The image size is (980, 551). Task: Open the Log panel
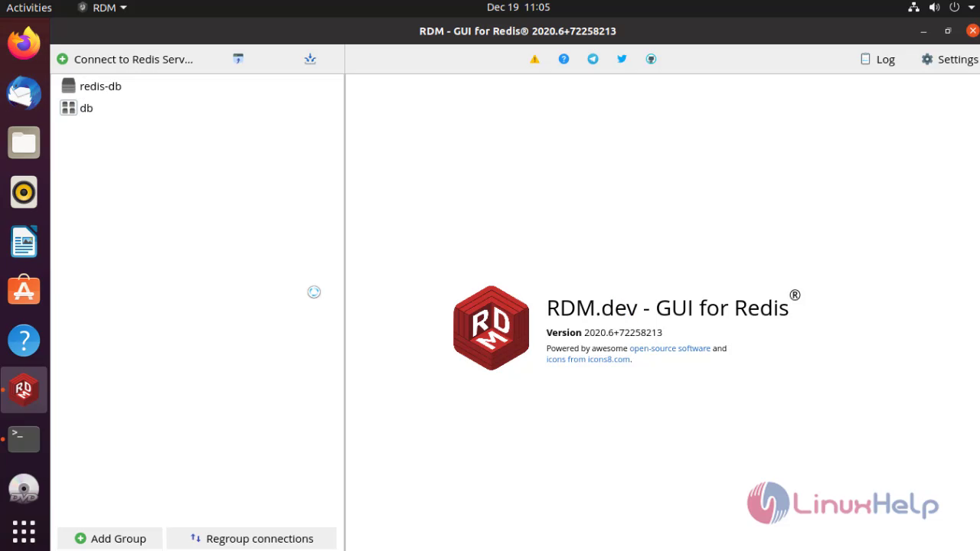point(877,59)
